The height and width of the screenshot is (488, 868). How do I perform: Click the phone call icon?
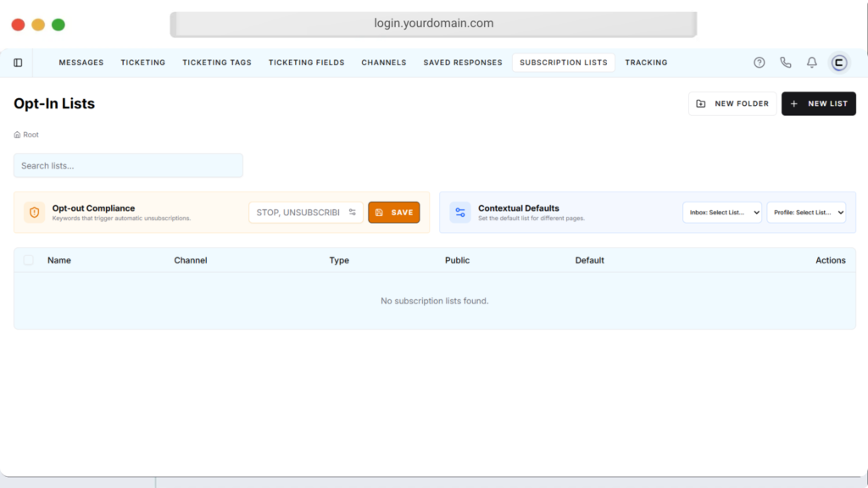pyautogui.click(x=786, y=63)
